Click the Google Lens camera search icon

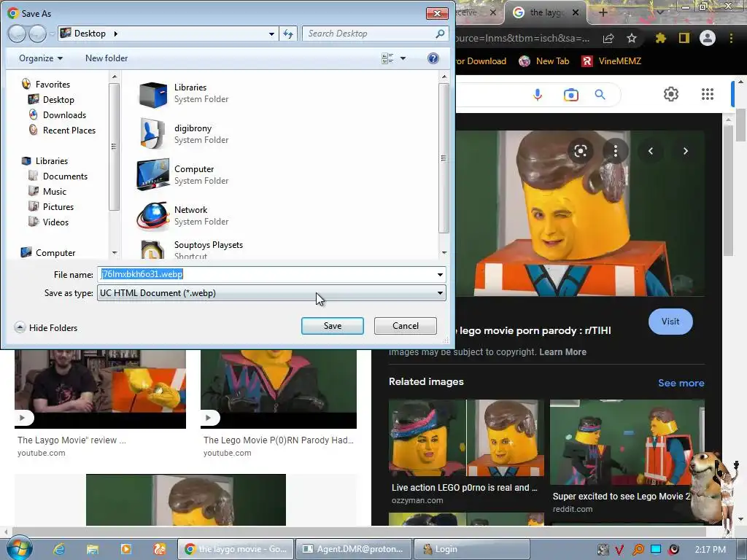[x=570, y=95]
